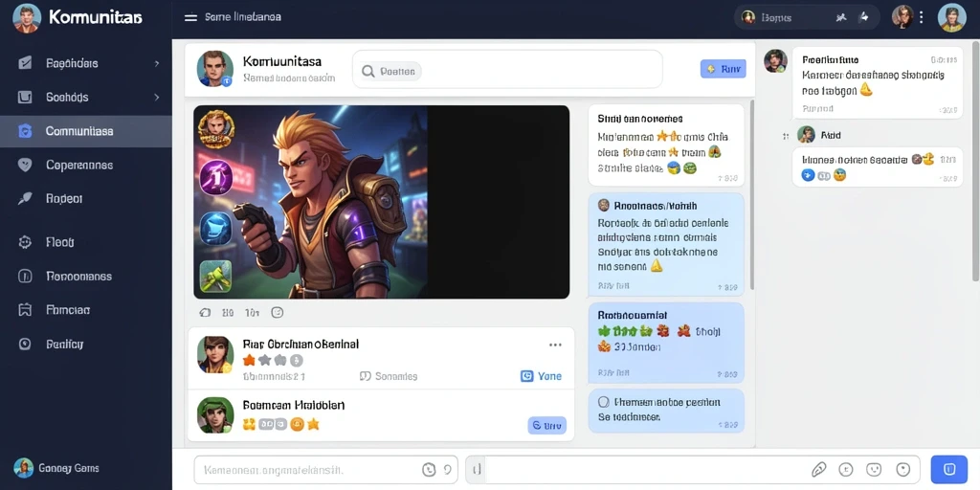Click the comment input field at bottom left

[x=325, y=469]
